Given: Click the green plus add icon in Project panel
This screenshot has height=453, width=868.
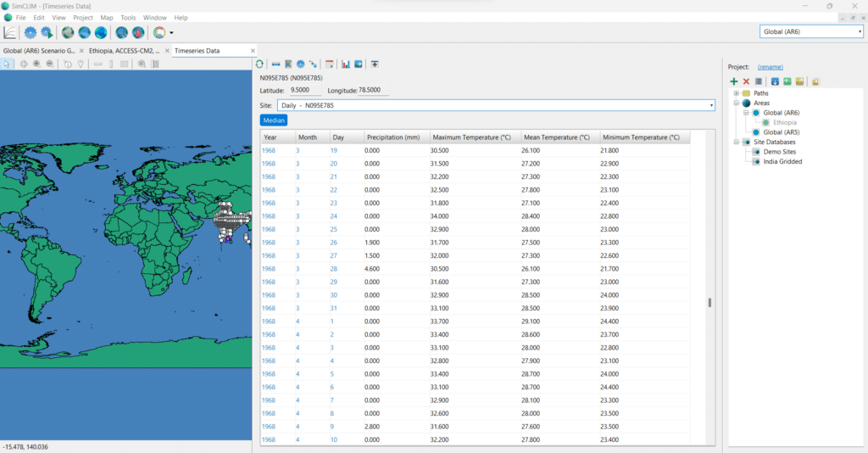Looking at the screenshot, I should pyautogui.click(x=733, y=81).
